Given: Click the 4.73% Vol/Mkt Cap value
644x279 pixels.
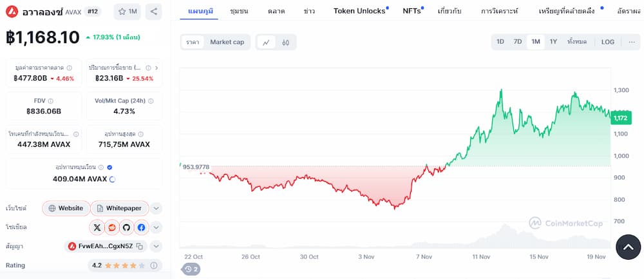Looking at the screenshot, I should coord(124,111).
